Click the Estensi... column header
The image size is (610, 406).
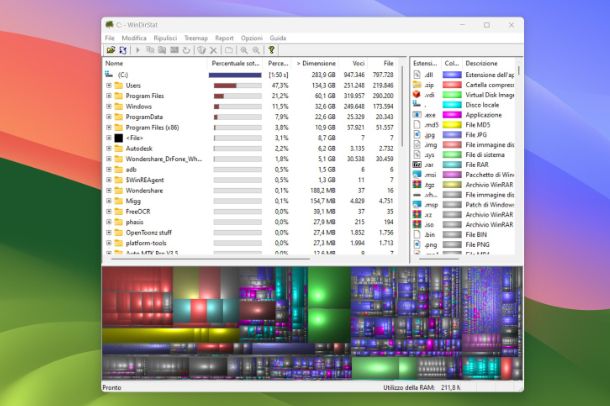(426, 63)
